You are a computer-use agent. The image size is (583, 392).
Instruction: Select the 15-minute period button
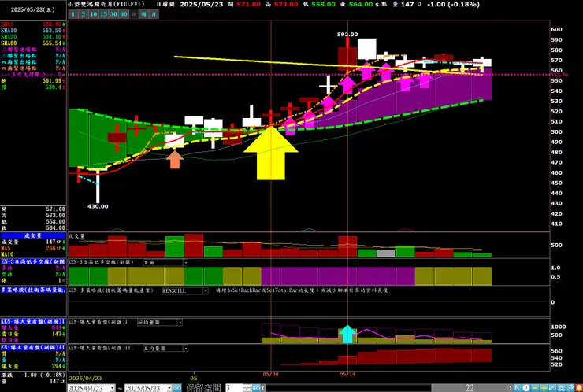click(103, 14)
